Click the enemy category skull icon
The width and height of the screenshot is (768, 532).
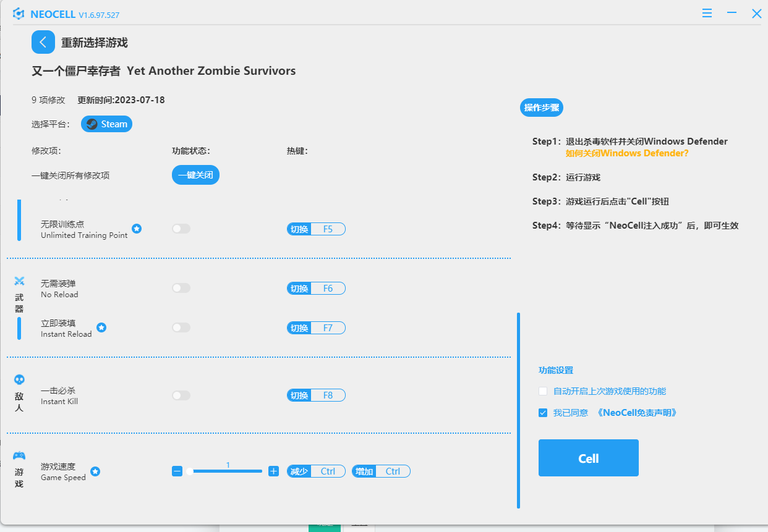tap(19, 379)
